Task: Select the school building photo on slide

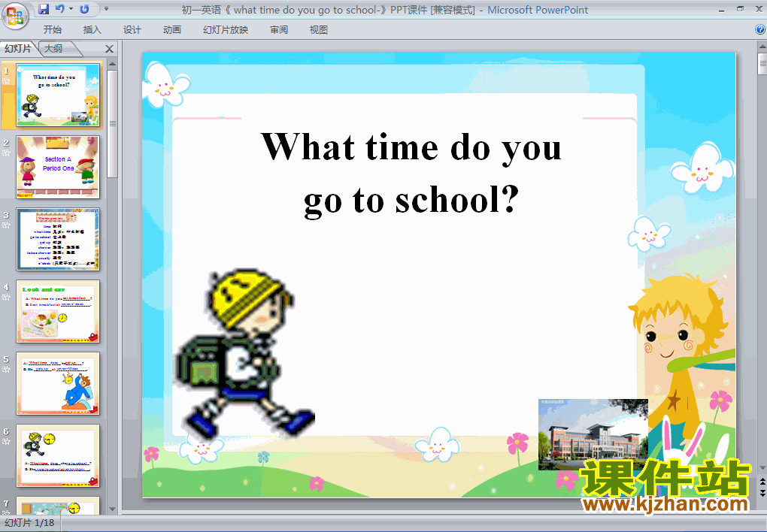Action: click(593, 435)
